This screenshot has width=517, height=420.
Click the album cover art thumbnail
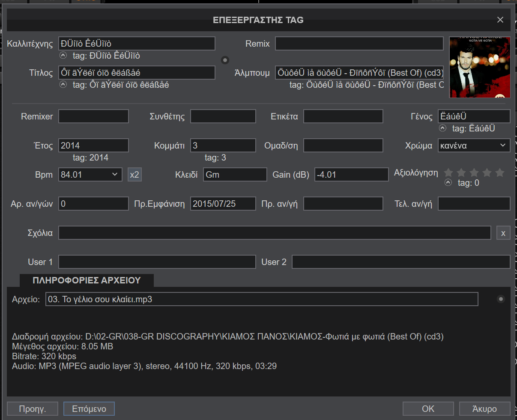(479, 67)
